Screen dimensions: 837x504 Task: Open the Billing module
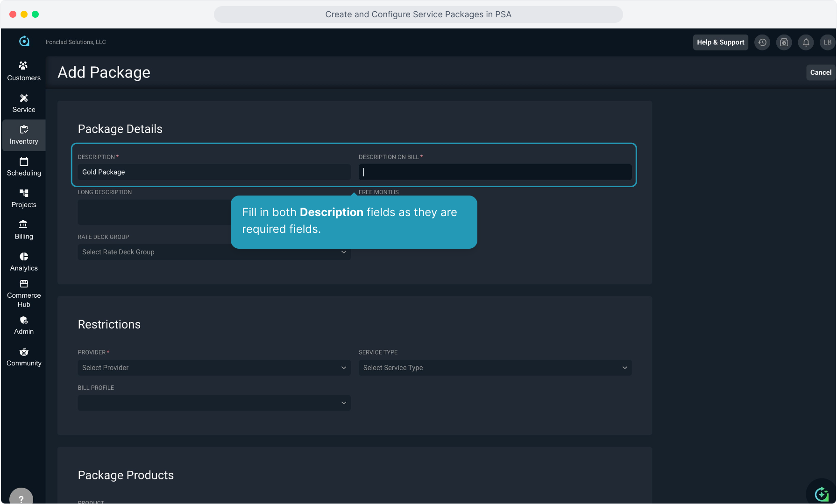pos(24,230)
